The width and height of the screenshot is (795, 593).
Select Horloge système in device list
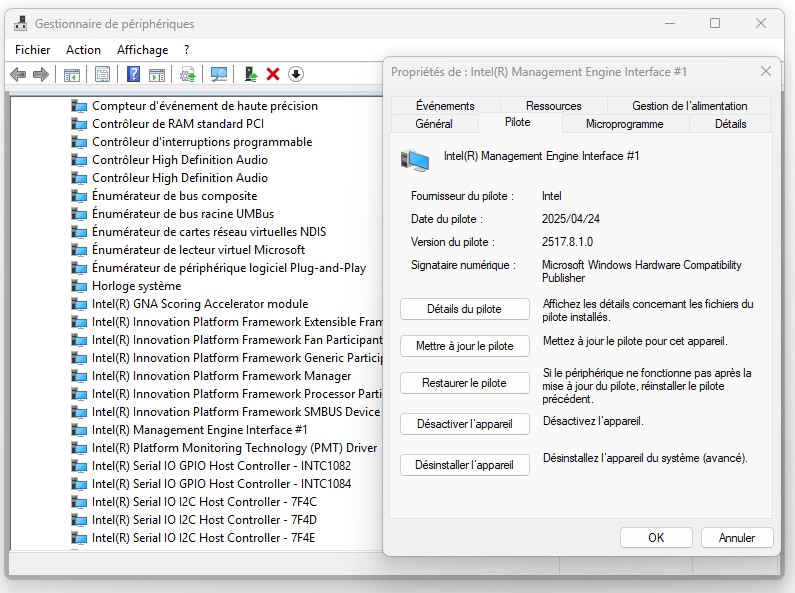point(136,286)
